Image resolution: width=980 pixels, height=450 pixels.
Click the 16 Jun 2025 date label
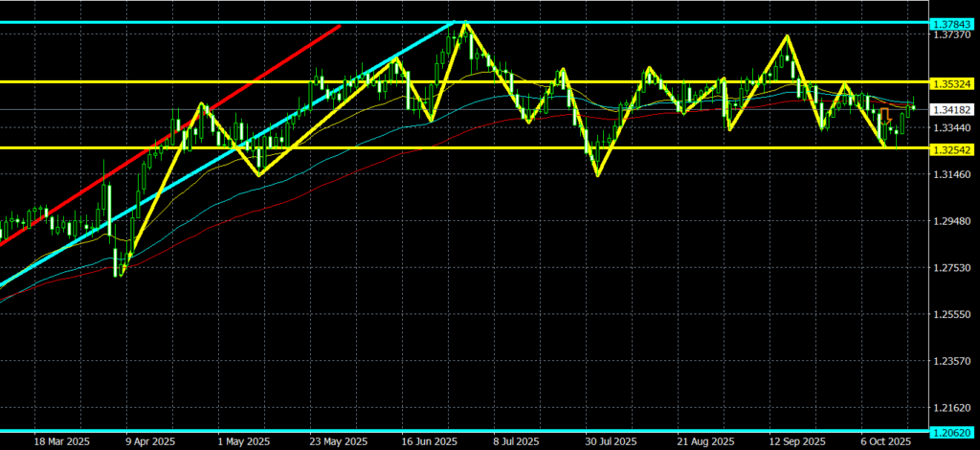(428, 442)
